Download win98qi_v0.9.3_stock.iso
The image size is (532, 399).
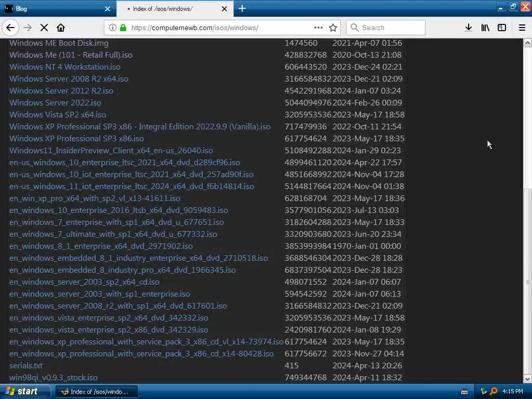pyautogui.click(x=54, y=377)
